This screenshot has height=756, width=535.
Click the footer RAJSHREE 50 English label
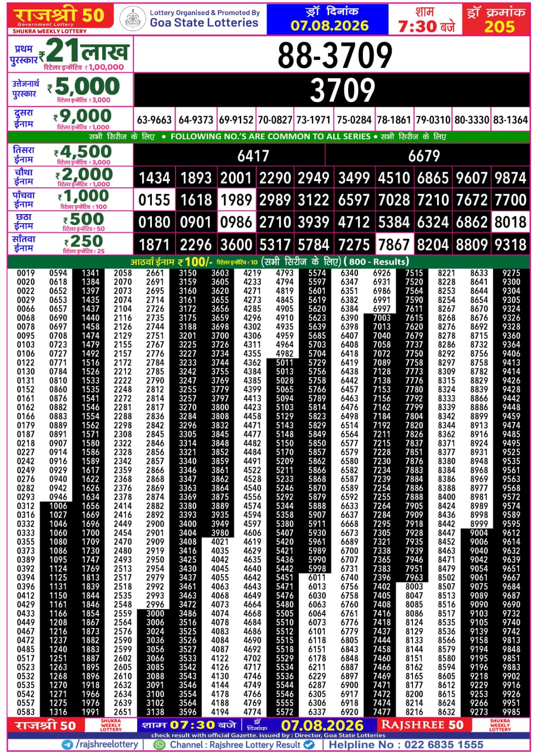point(422,725)
